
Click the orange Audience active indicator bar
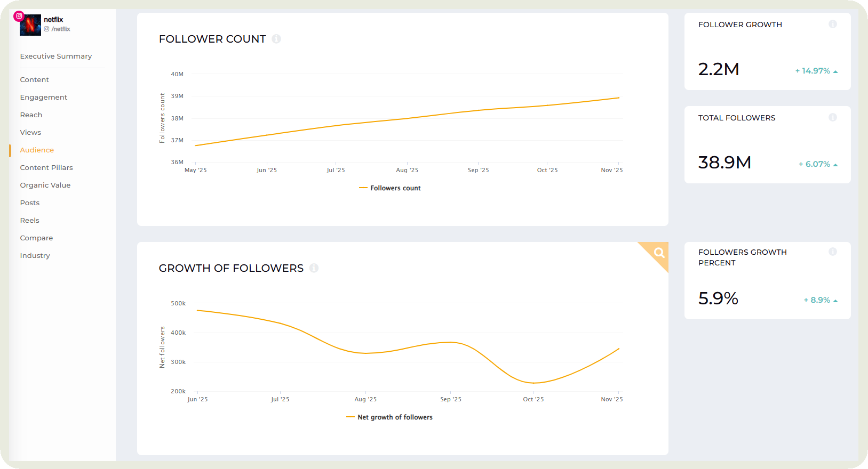pyautogui.click(x=11, y=150)
